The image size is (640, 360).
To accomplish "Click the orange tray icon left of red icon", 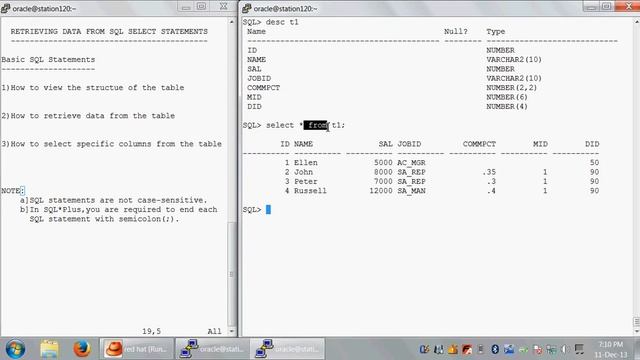I will tap(453, 349).
